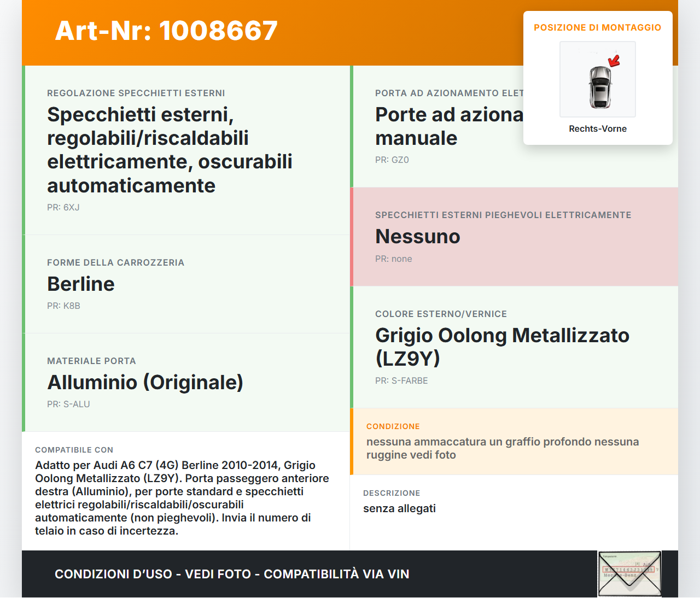Select the red arrow on the mounting diagram
The image size is (700, 598).
click(x=614, y=61)
